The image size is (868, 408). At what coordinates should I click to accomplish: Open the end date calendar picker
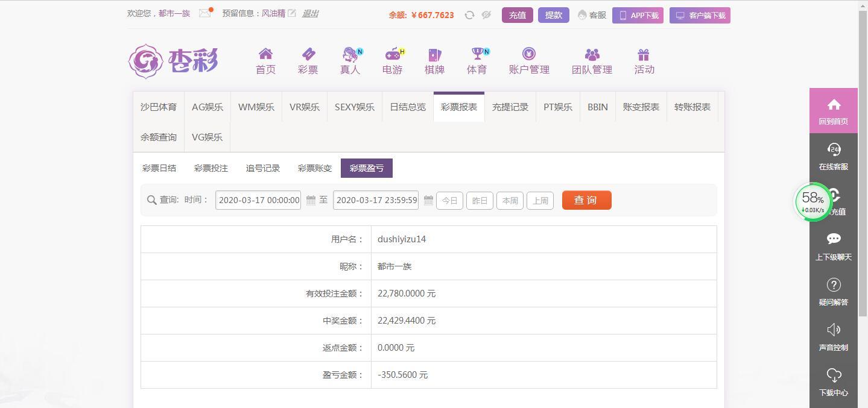428,199
